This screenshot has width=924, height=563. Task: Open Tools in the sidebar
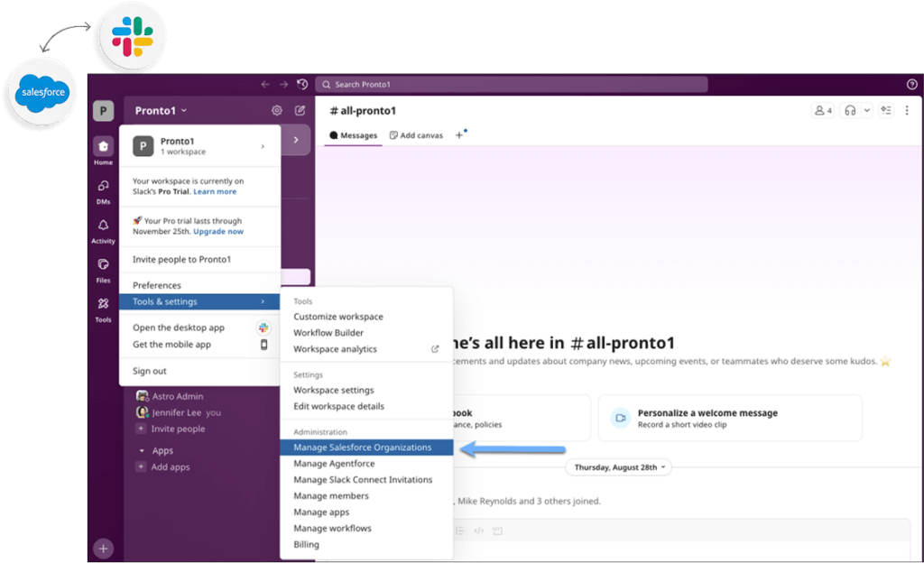[x=103, y=309]
